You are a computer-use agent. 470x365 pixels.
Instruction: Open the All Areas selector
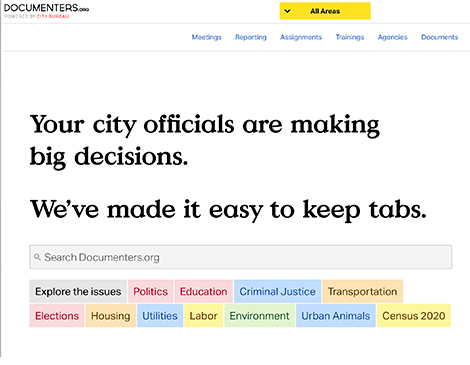point(325,11)
